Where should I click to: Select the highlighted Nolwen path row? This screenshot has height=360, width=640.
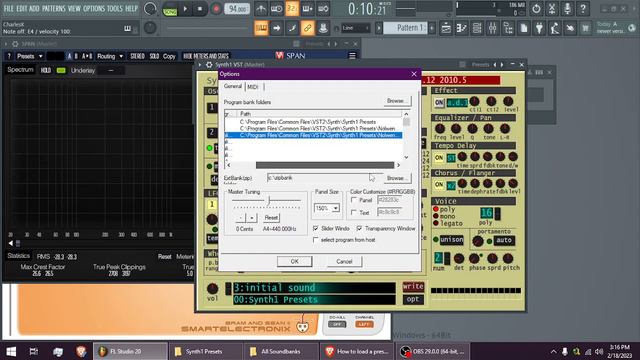313,135
